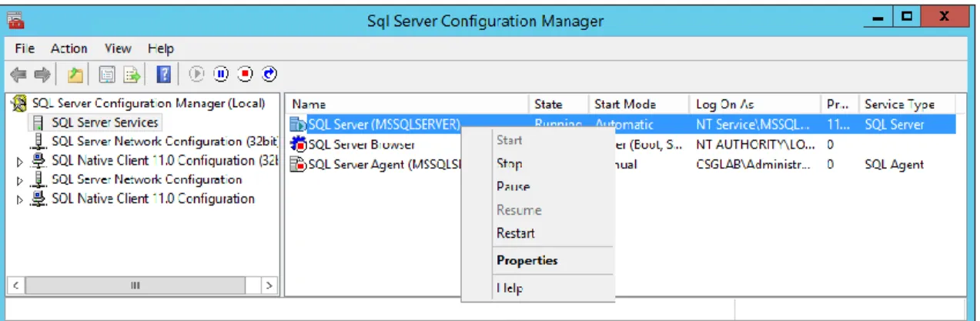The image size is (980, 321).
Task: Click the Up one level folder icon
Action: 75,74
